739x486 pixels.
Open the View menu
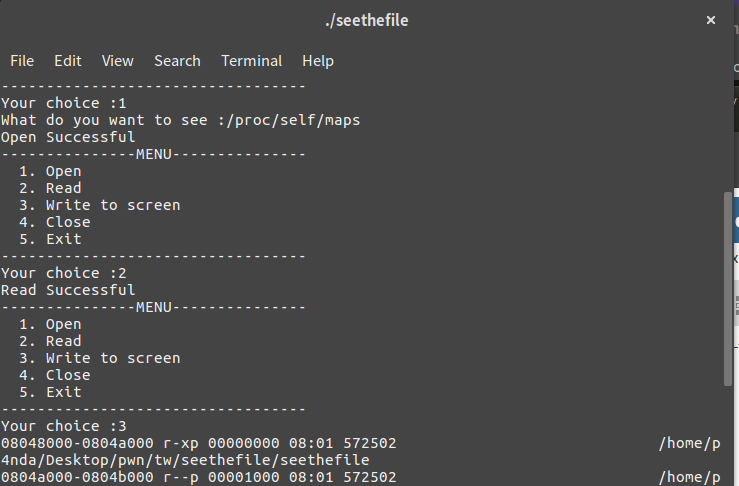click(118, 61)
